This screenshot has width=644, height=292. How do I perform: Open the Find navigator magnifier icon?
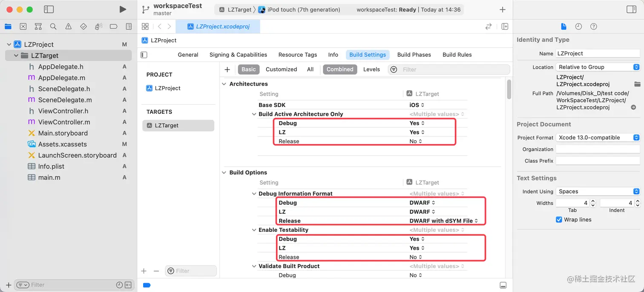53,26
